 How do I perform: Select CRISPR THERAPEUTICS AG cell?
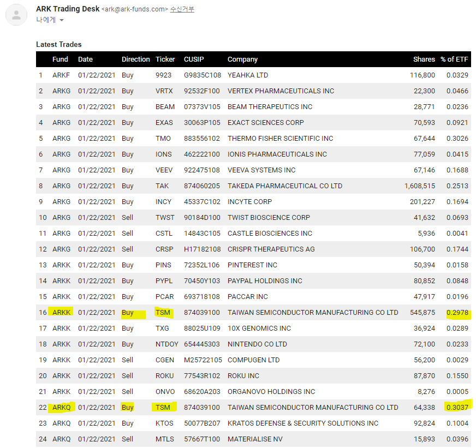271,249
